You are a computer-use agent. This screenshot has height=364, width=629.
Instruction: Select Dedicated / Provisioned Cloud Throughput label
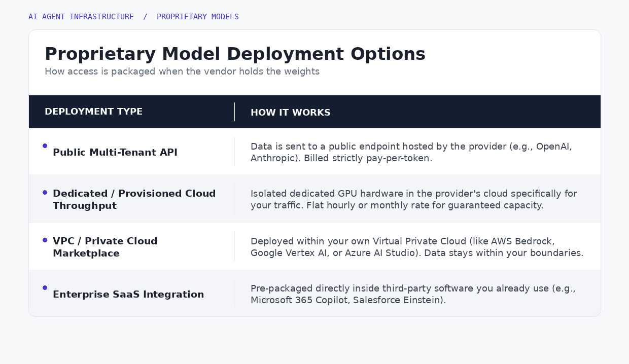click(134, 199)
